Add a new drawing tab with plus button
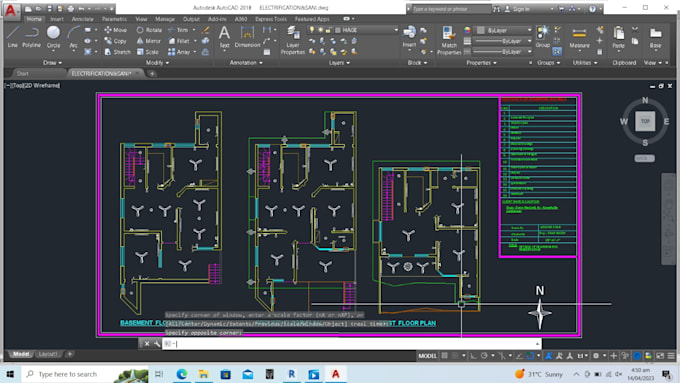The image size is (680, 383). click(152, 74)
